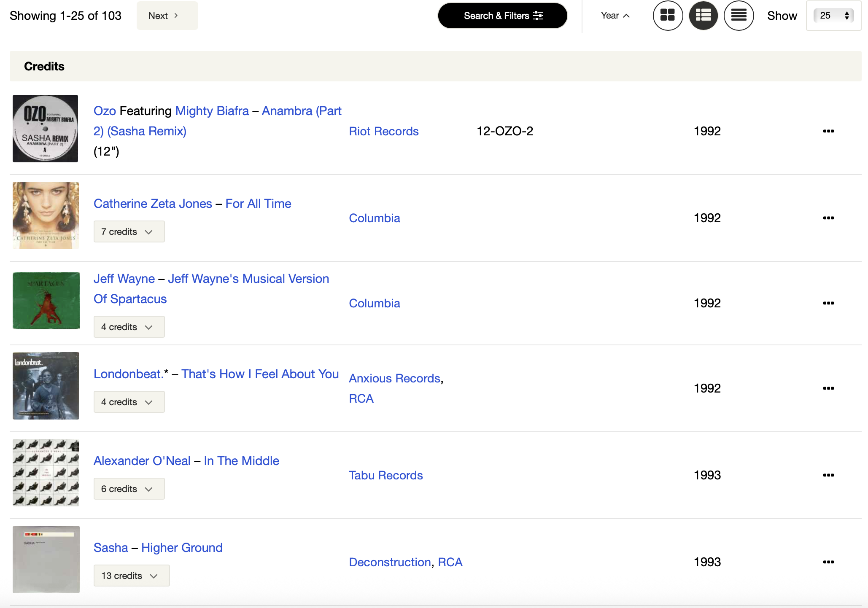Image resolution: width=868 pixels, height=608 pixels.
Task: Click Londonbeat album cover thumbnail
Action: tap(46, 386)
